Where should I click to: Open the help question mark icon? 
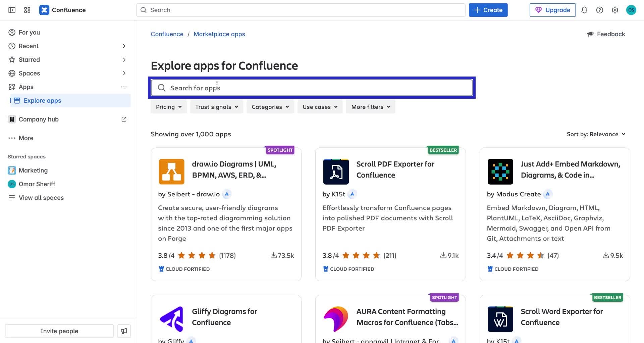tap(599, 10)
